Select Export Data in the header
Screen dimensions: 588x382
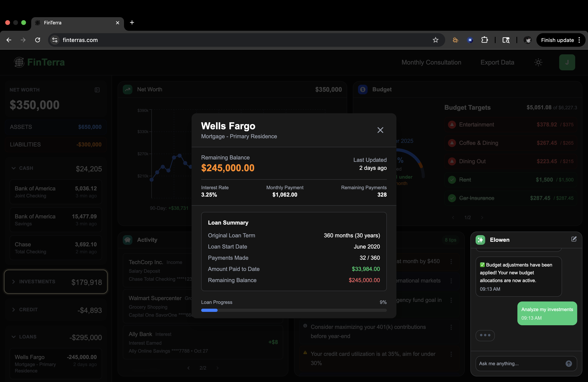pos(497,62)
